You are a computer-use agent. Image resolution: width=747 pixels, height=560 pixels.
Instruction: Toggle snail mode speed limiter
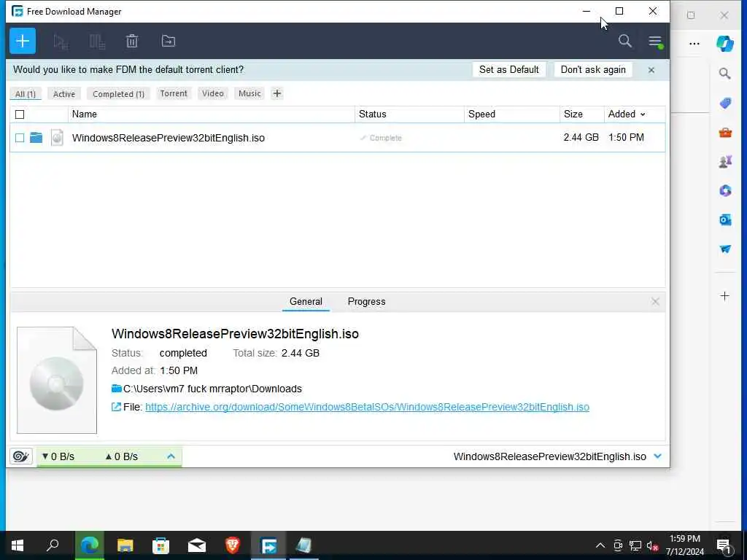click(20, 456)
